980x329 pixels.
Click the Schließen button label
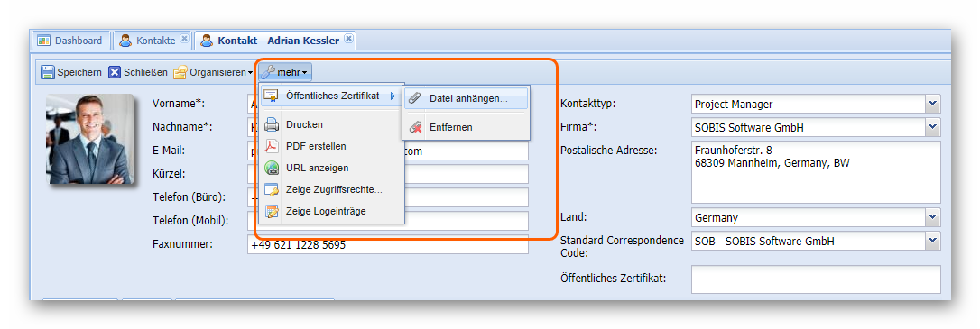click(145, 72)
